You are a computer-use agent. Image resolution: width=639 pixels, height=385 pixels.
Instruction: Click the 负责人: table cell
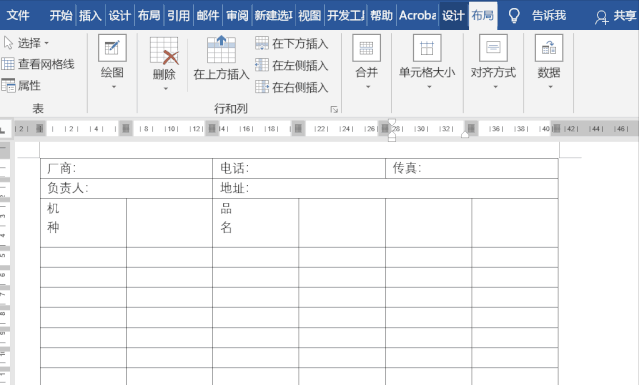[126, 188]
